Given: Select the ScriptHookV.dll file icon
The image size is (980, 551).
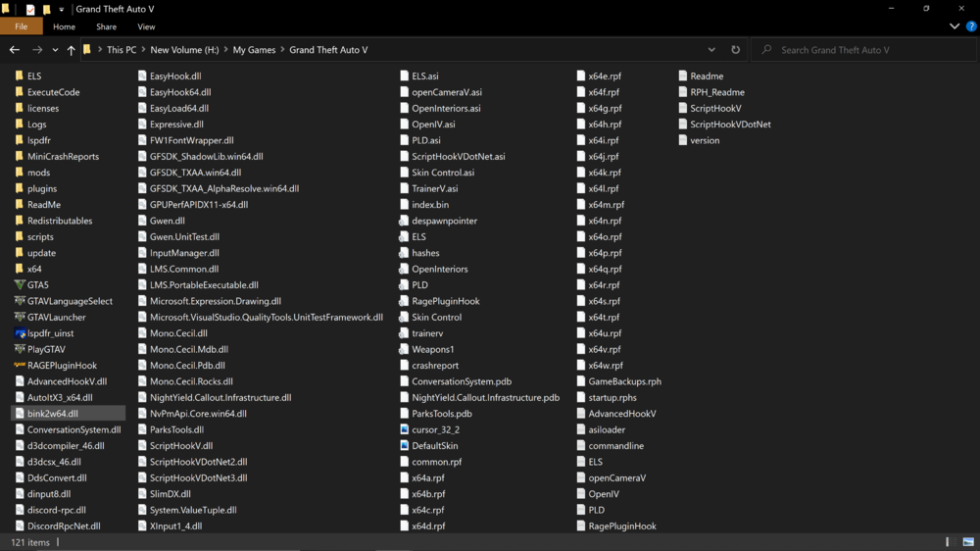Looking at the screenshot, I should click(142, 446).
